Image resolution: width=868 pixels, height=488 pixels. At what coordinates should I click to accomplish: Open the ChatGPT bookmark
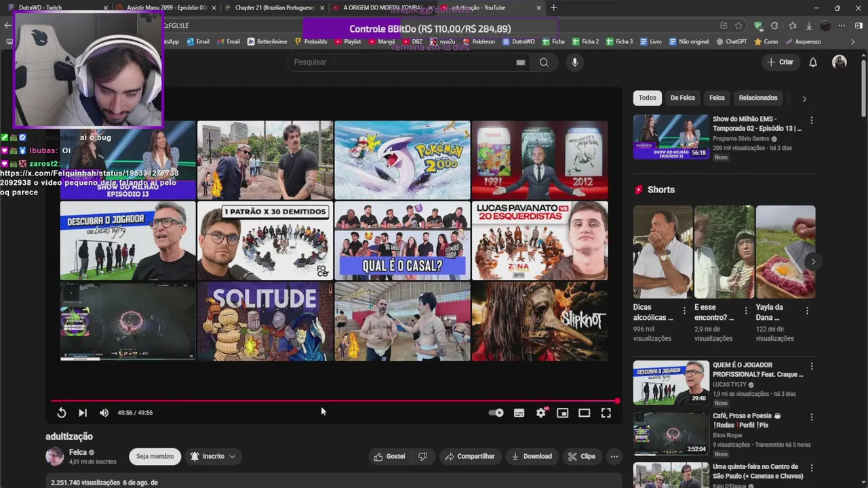(732, 41)
